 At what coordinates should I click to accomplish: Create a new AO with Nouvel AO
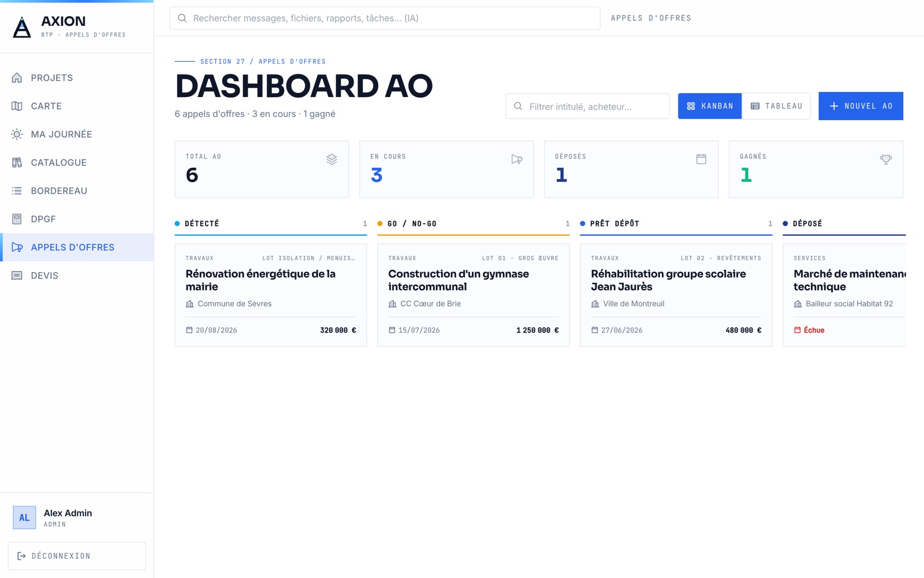click(x=860, y=106)
